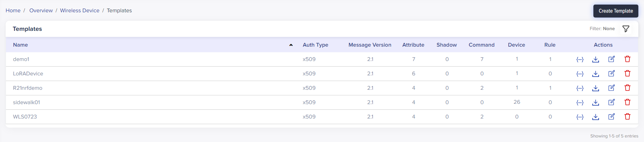Click the Create Template button
This screenshot has width=644, height=142.
[x=616, y=11]
